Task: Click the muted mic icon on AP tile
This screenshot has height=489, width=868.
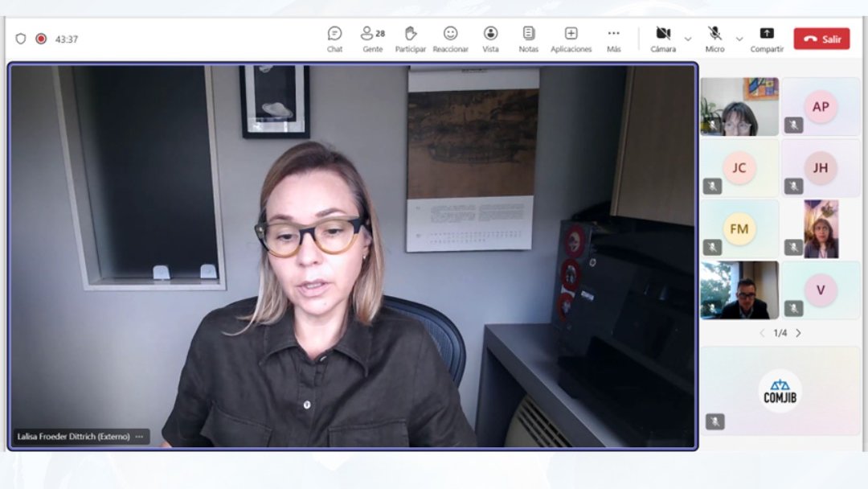Action: tap(793, 125)
